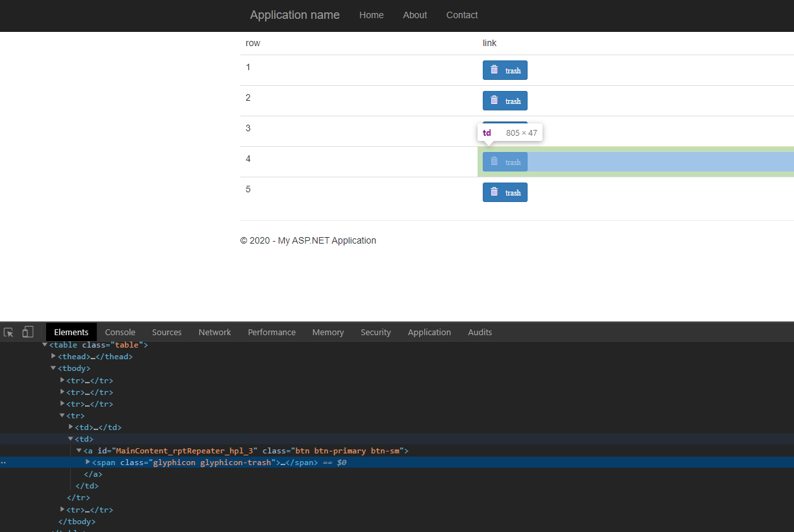
Task: Click the Application name brand link
Action: click(x=294, y=15)
